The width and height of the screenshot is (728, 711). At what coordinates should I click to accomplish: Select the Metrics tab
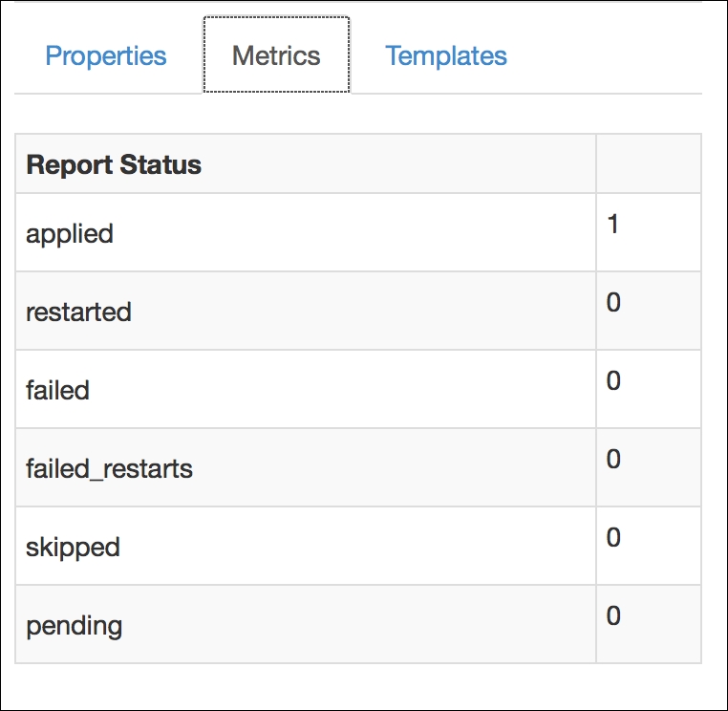[x=276, y=55]
